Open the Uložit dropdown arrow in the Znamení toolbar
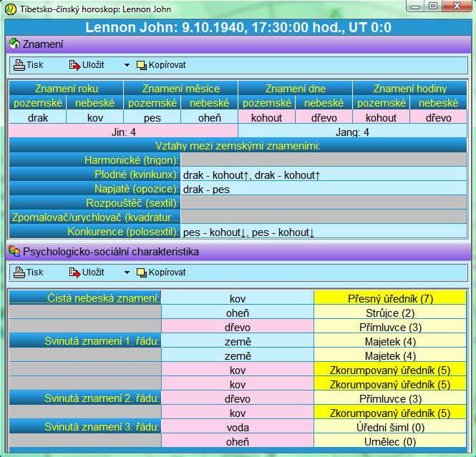The width and height of the screenshot is (476, 457). tap(127, 65)
